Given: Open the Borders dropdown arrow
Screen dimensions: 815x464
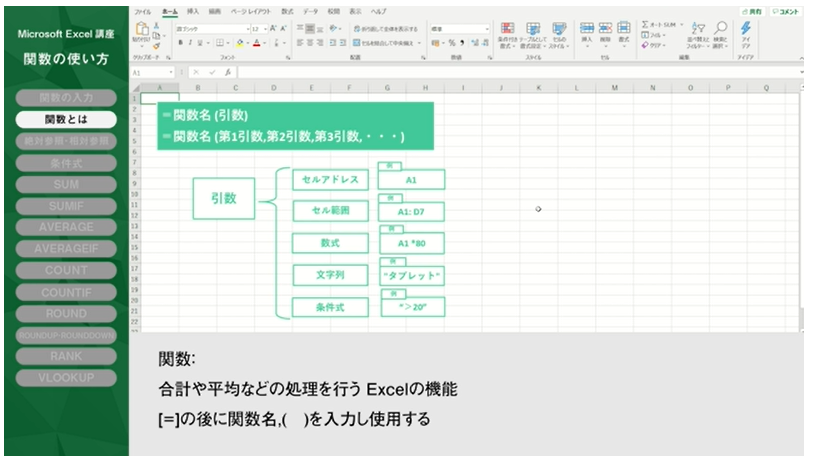Looking at the screenshot, I should (228, 43).
